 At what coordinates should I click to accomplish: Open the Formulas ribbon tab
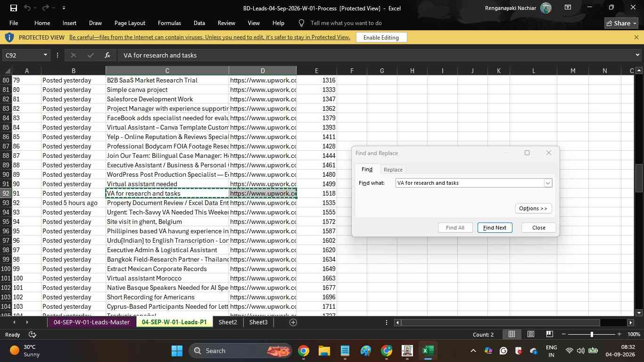pyautogui.click(x=169, y=23)
